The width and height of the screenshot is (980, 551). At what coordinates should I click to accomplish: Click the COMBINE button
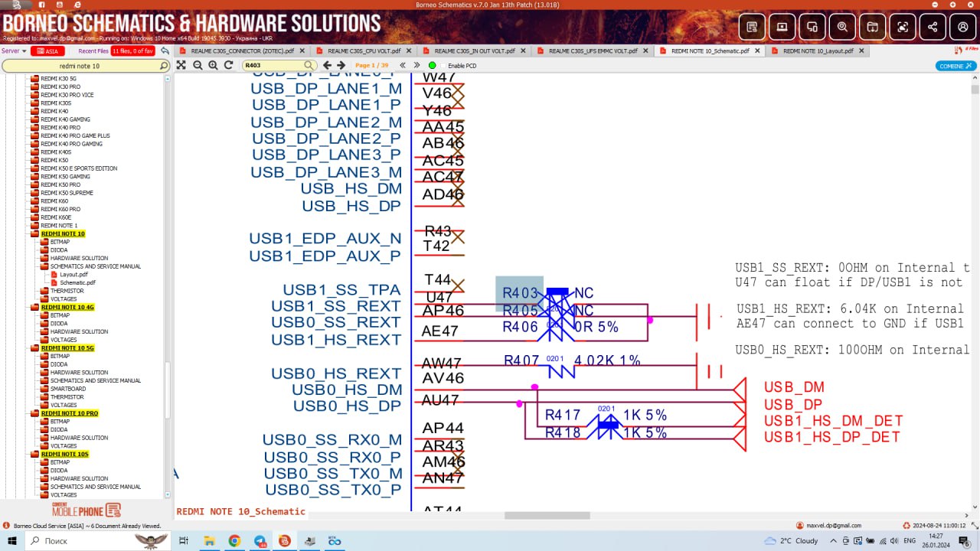tap(955, 66)
